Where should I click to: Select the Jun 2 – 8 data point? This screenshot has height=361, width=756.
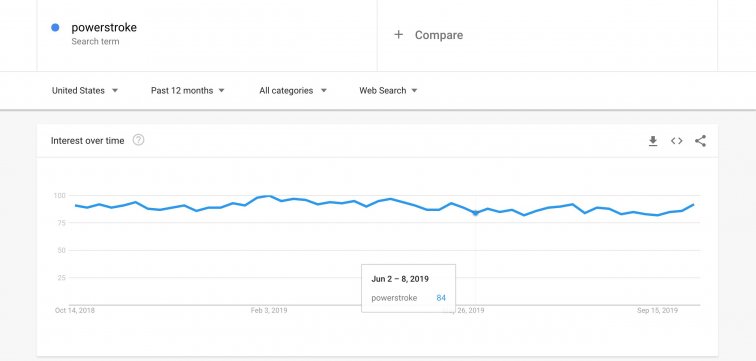point(476,213)
